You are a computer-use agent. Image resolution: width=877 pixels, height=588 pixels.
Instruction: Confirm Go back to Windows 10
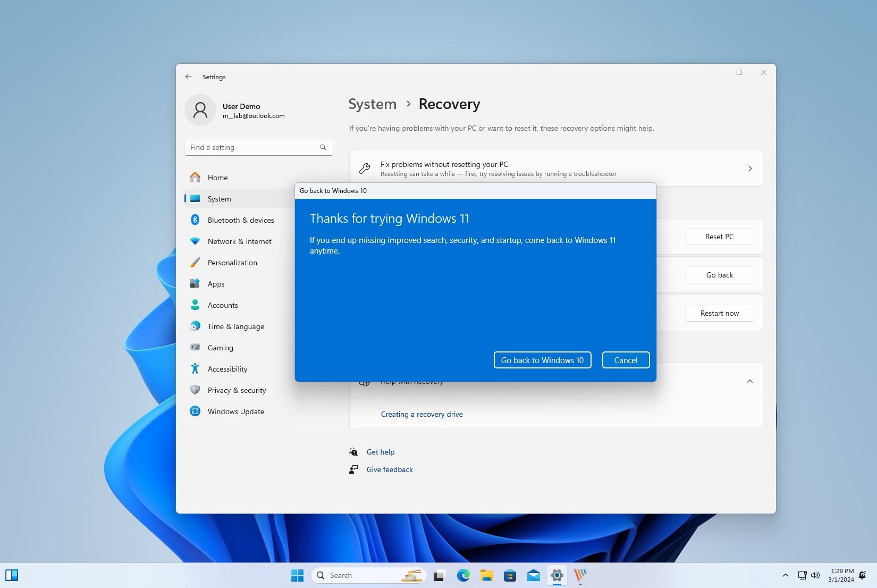[x=542, y=360]
